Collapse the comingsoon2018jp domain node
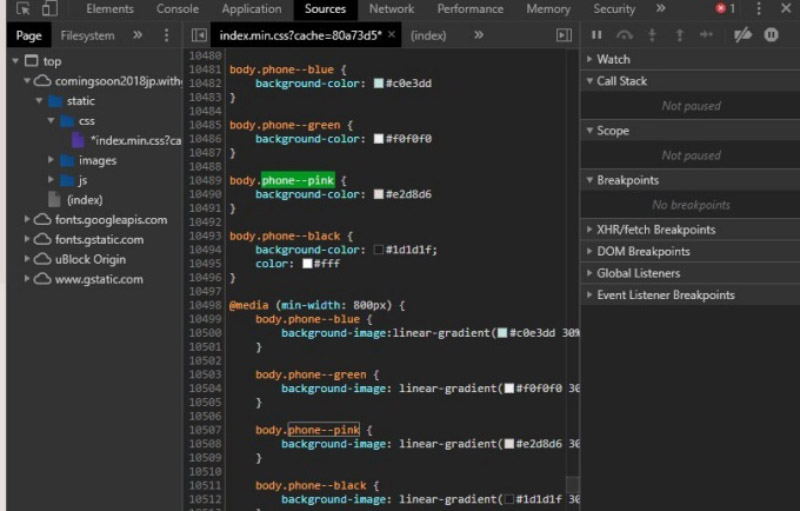The image size is (800, 511). point(27,81)
